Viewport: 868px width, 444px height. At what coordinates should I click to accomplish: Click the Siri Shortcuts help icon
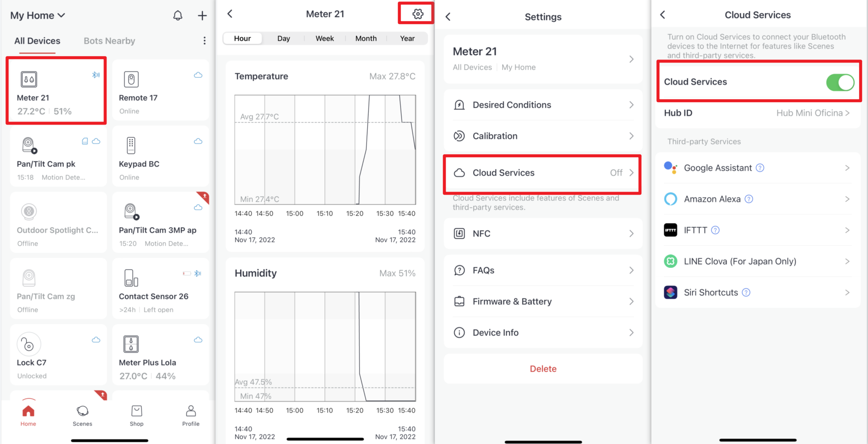746,292
